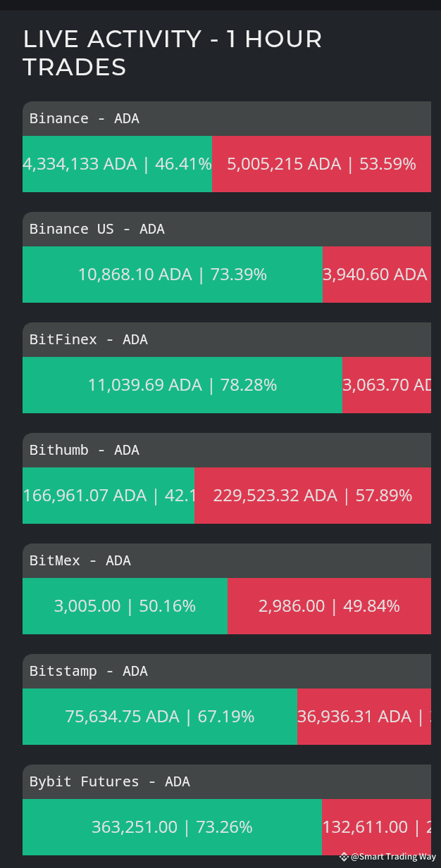Click the Bithumb red bar 57.89%
441x868 pixels.
pyautogui.click(x=313, y=496)
